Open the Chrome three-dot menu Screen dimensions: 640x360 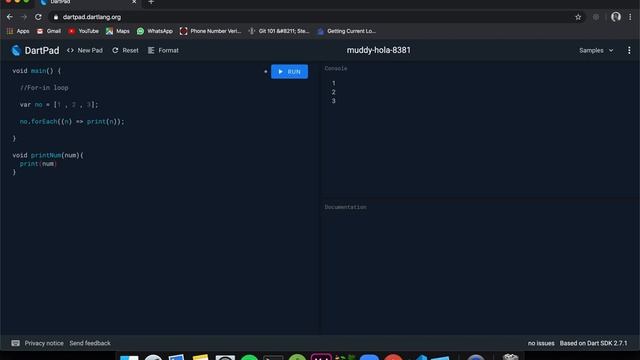tap(630, 17)
